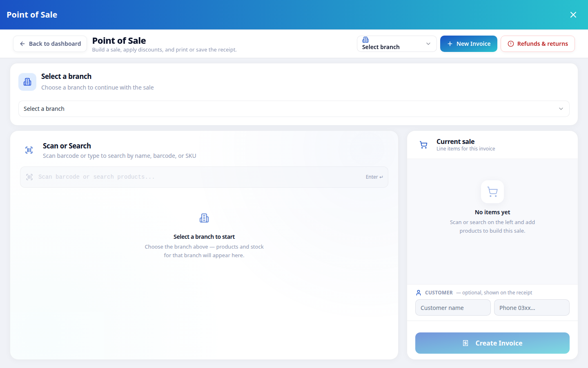This screenshot has height=368, width=588.
Task: Click the alert icon on Refunds & returns
Action: [511, 44]
